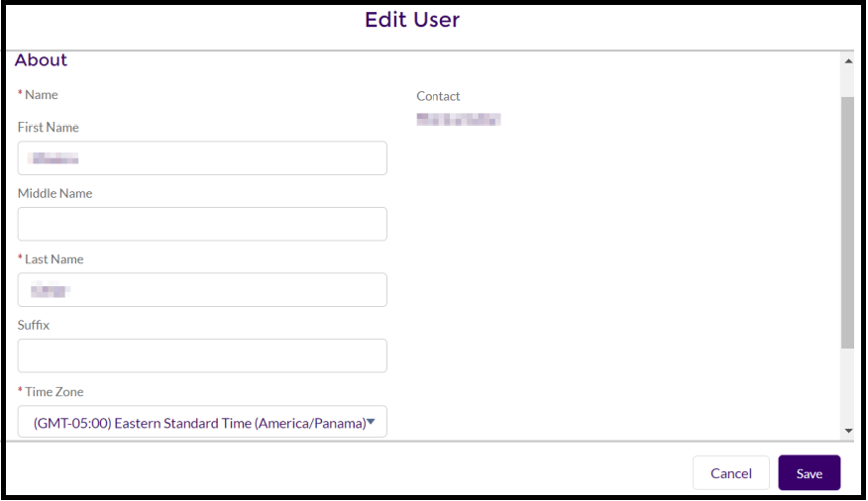Click the First Name label

tap(49, 128)
